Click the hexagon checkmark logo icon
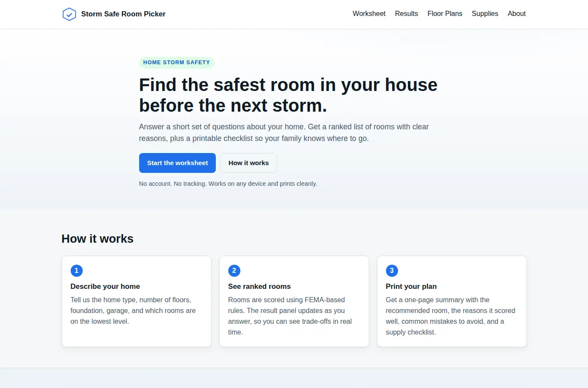The width and height of the screenshot is (588, 388). click(69, 14)
